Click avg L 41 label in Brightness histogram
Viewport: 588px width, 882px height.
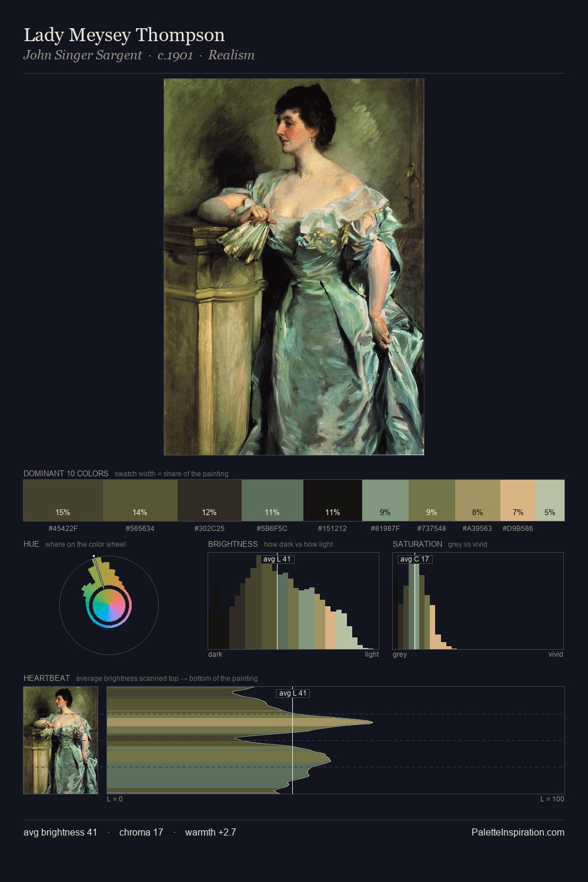[x=277, y=559]
